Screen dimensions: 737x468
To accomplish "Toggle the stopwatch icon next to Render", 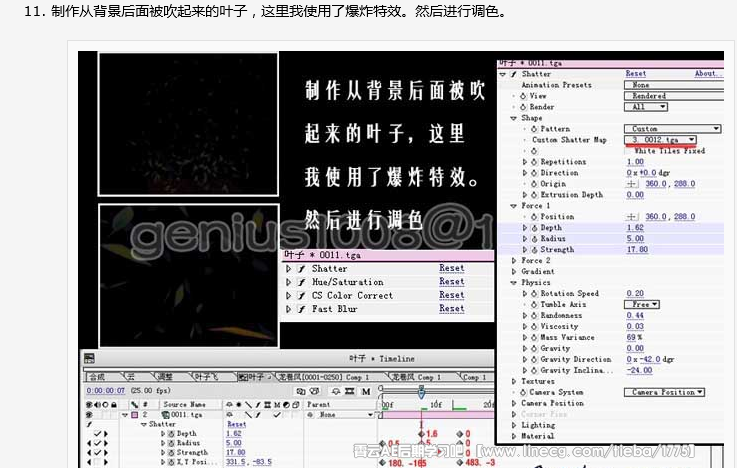I will point(524,107).
